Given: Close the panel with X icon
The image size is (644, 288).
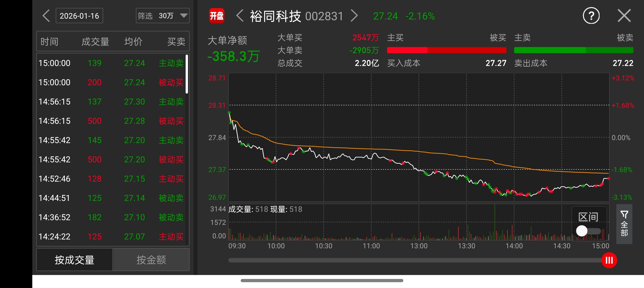Looking at the screenshot, I should coord(624,16).
